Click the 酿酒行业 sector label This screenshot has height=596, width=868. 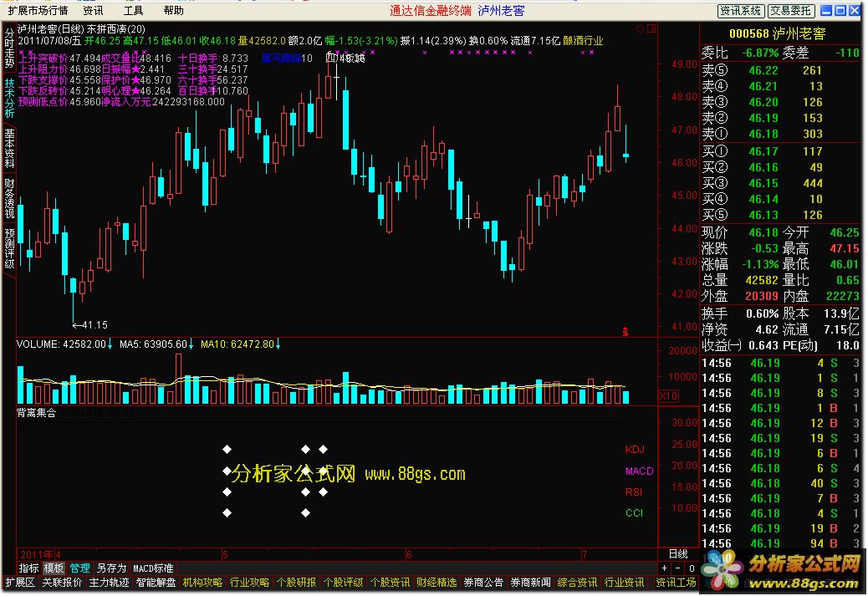point(583,40)
